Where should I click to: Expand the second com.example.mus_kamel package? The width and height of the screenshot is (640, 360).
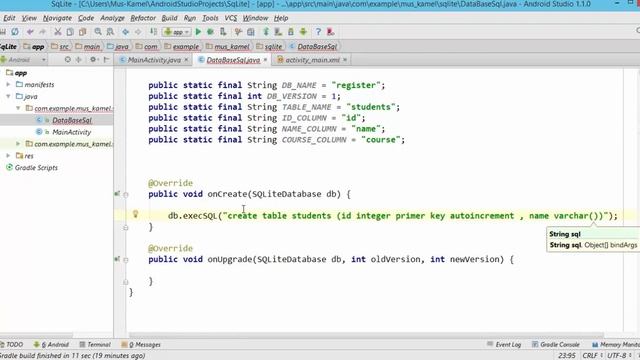pyautogui.click(x=18, y=144)
